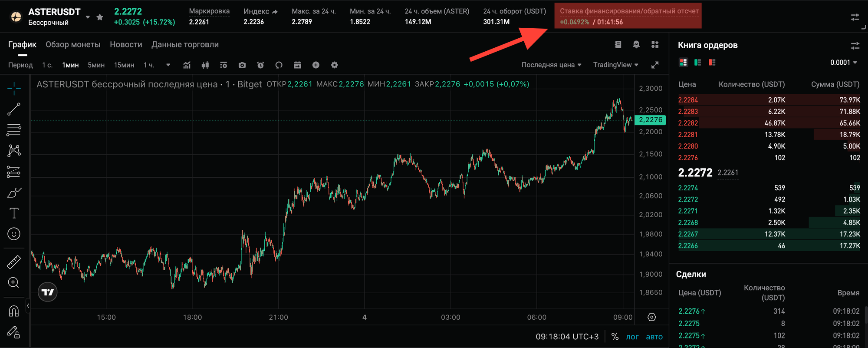
Task: Click the авто scale button
Action: click(654, 337)
